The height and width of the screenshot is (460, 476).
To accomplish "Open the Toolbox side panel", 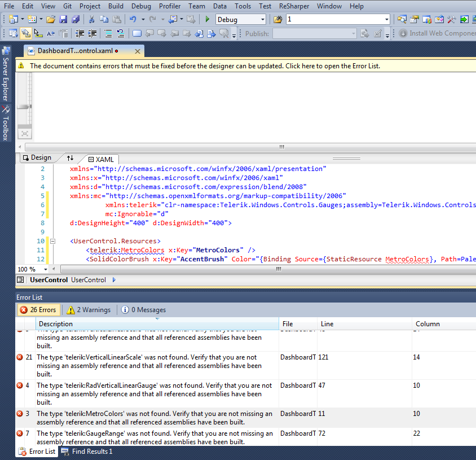I will [x=6, y=124].
